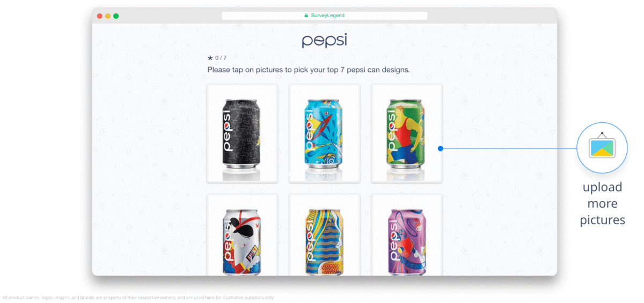Click the 'upload more pictures' label
The width and height of the screenshot is (644, 303).
click(602, 203)
